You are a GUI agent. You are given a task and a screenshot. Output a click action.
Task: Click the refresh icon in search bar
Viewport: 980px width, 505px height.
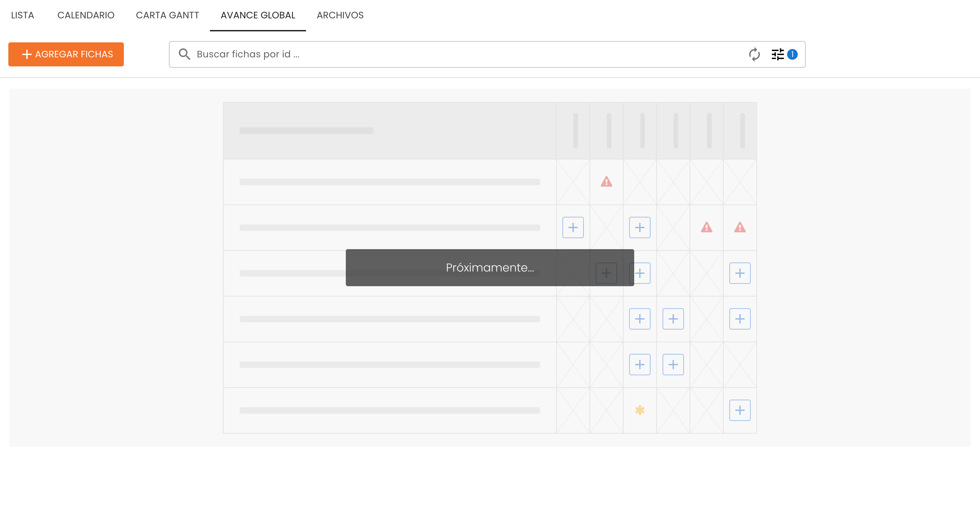(754, 54)
